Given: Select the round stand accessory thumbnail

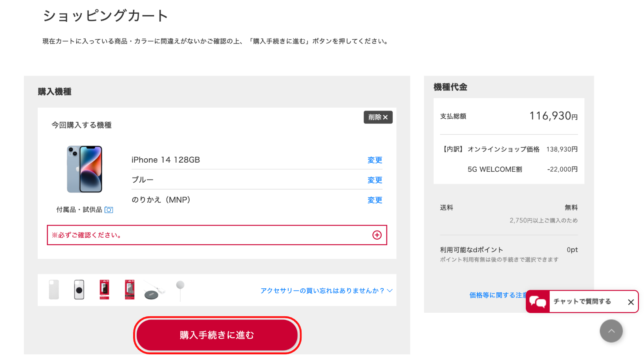Looking at the screenshot, I should coord(180,291).
